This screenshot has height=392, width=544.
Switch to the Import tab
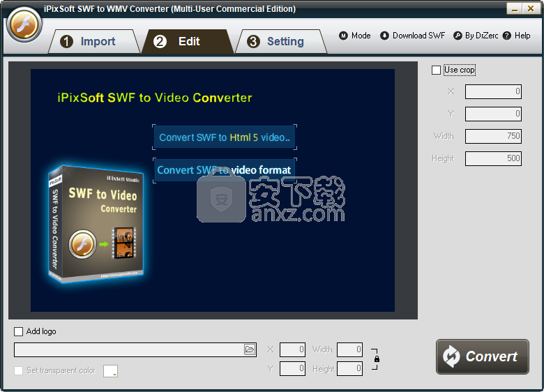pyautogui.click(x=94, y=42)
